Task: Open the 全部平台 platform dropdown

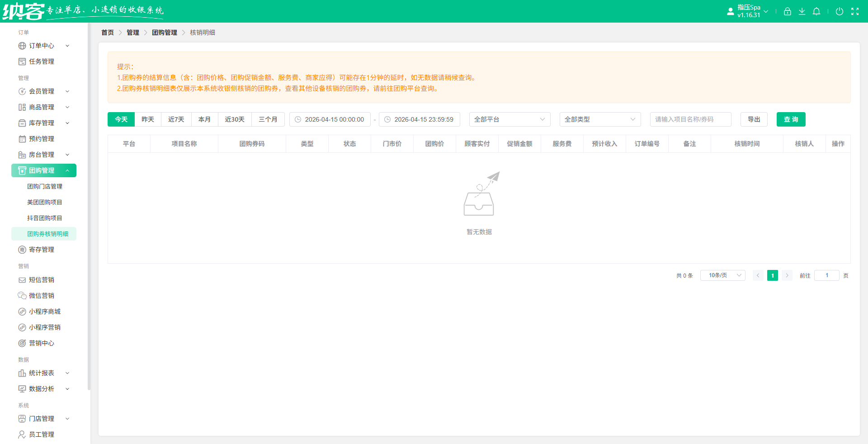Action: coord(509,119)
